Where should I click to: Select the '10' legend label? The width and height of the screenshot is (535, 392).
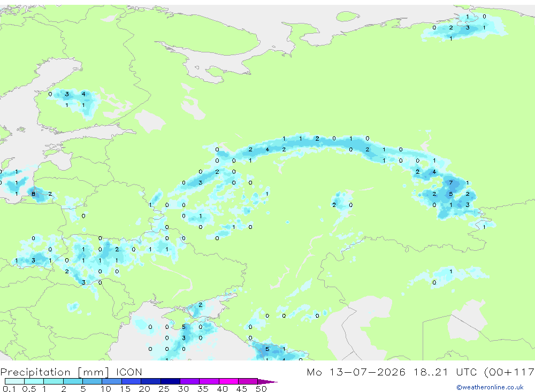tap(105, 389)
